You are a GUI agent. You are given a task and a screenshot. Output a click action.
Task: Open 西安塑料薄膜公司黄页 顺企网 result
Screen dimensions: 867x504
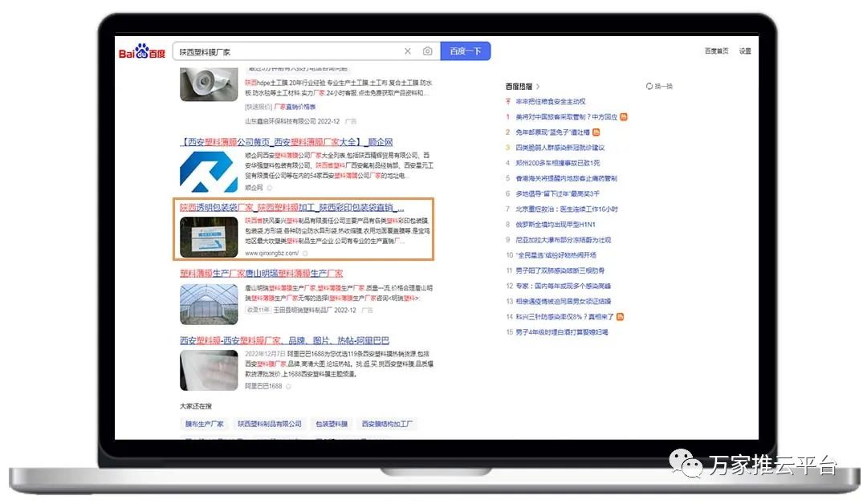point(286,142)
